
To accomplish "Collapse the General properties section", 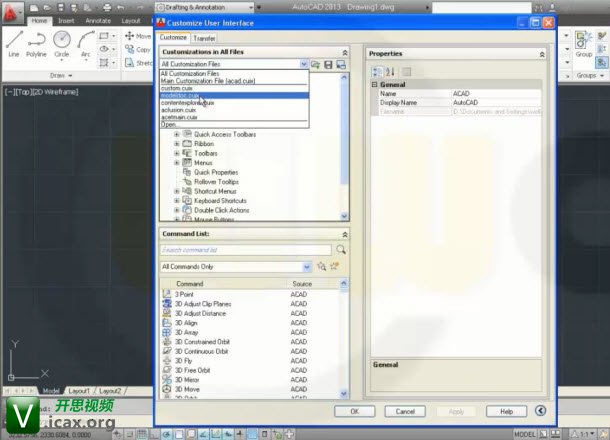I will pos(374,84).
